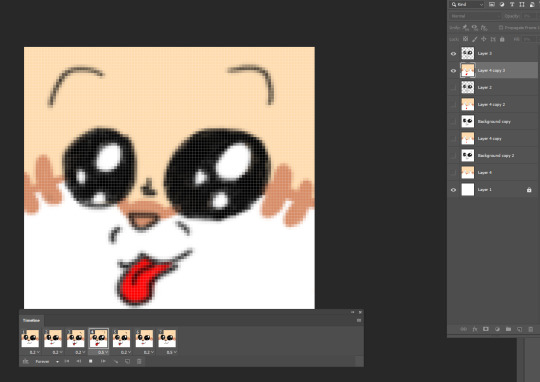Select the Layer 4 copy 2 name
The image size is (540, 382).
pyautogui.click(x=491, y=104)
